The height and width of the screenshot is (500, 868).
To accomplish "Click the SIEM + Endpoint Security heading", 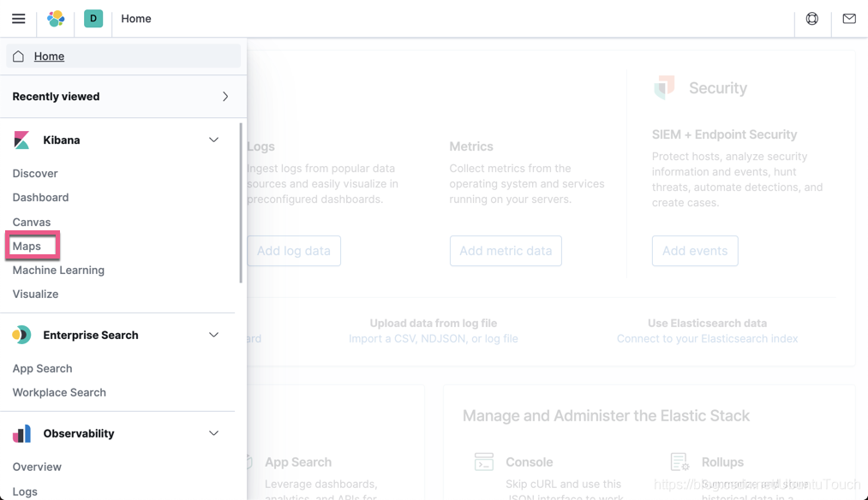I will (x=724, y=134).
